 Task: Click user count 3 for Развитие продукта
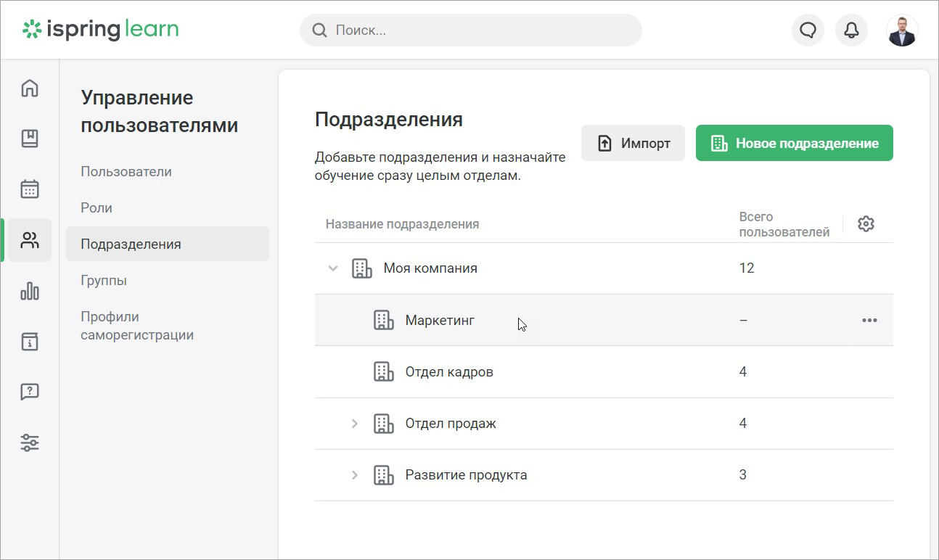coord(743,475)
